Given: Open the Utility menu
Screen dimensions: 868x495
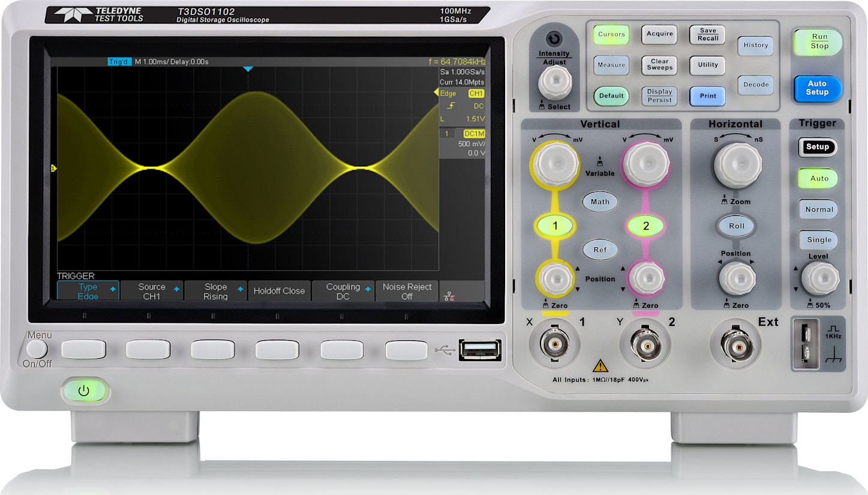Looking at the screenshot, I should click(707, 65).
